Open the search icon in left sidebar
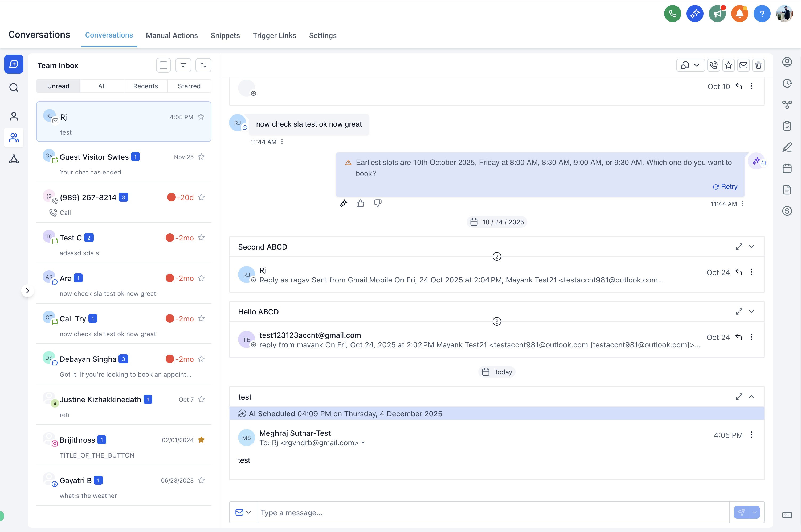Viewport: 801px width, 532px height. click(14, 88)
